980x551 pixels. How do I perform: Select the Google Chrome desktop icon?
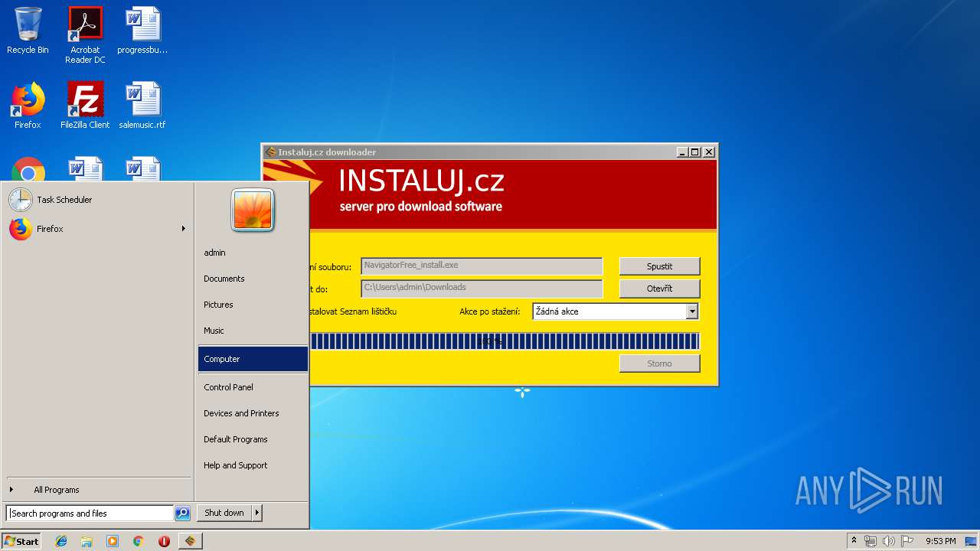(x=28, y=170)
